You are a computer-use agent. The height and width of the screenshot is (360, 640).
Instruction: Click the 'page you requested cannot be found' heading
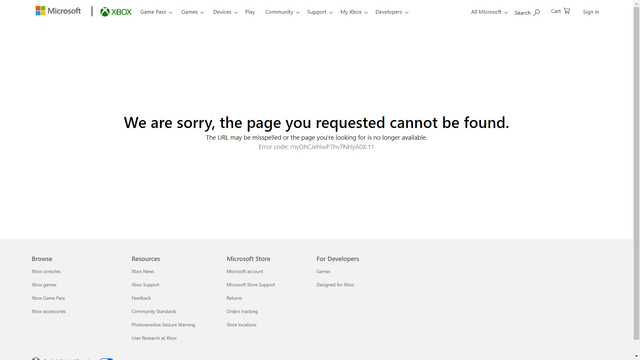(x=316, y=122)
